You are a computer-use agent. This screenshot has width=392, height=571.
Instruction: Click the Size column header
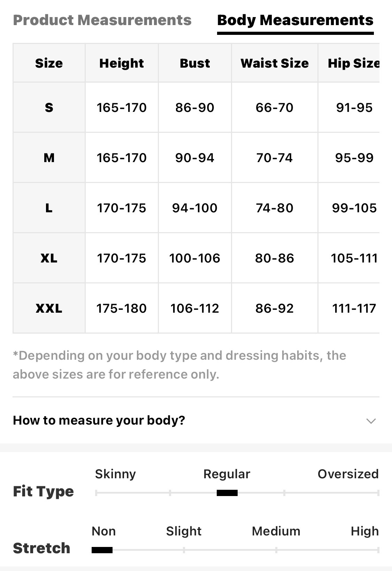coord(49,63)
